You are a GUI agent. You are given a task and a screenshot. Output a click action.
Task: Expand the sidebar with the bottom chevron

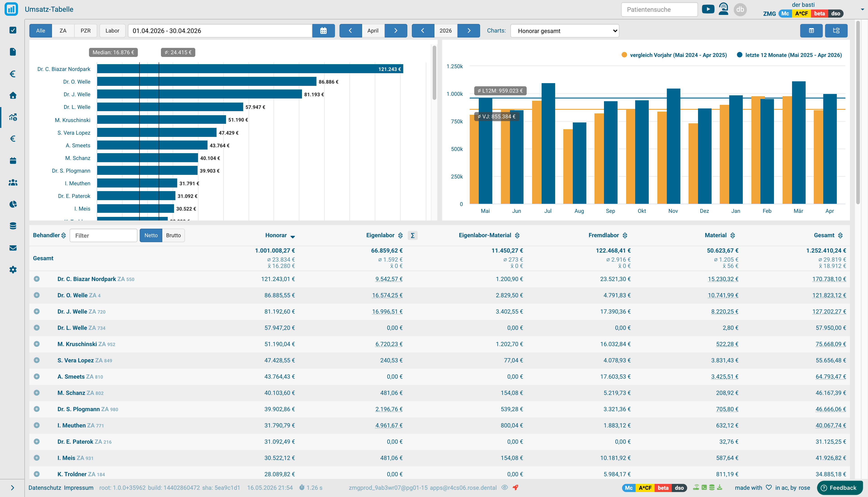click(13, 488)
